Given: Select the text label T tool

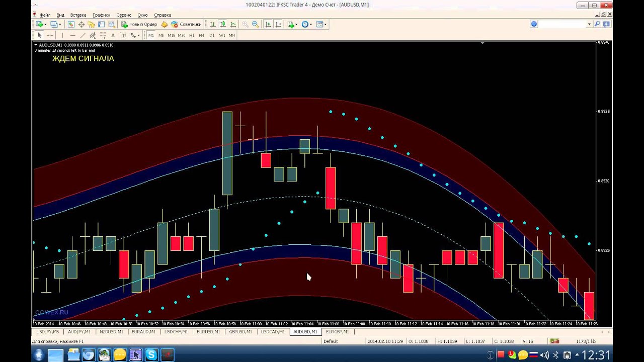Looking at the screenshot, I should (x=123, y=35).
